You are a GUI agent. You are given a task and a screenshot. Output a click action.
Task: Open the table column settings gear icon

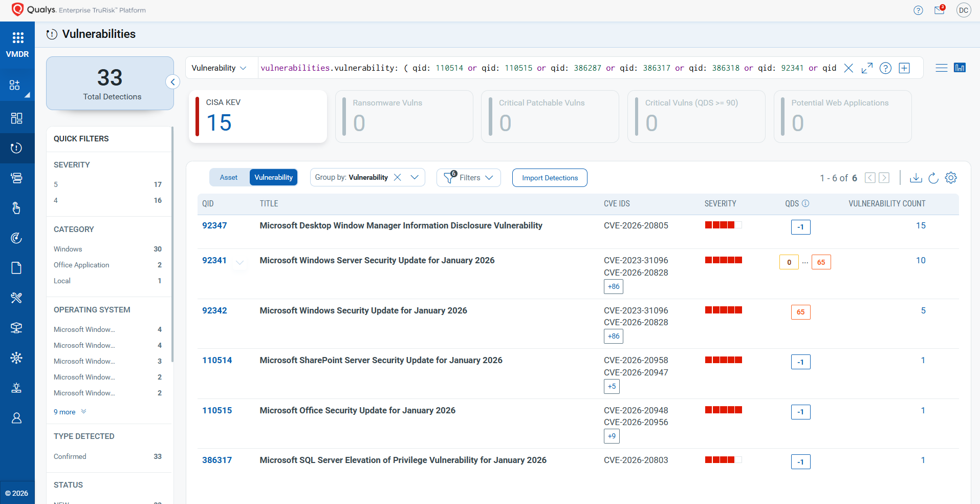[x=951, y=178]
